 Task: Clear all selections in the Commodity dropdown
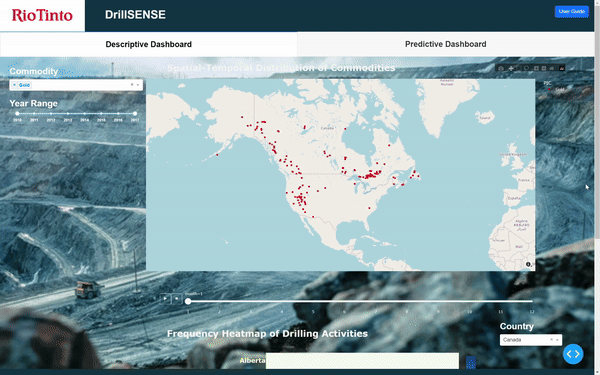132,85
